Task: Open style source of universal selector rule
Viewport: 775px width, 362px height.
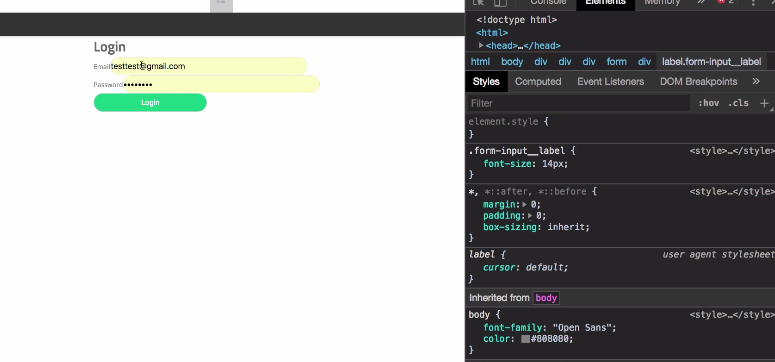Action: click(732, 191)
